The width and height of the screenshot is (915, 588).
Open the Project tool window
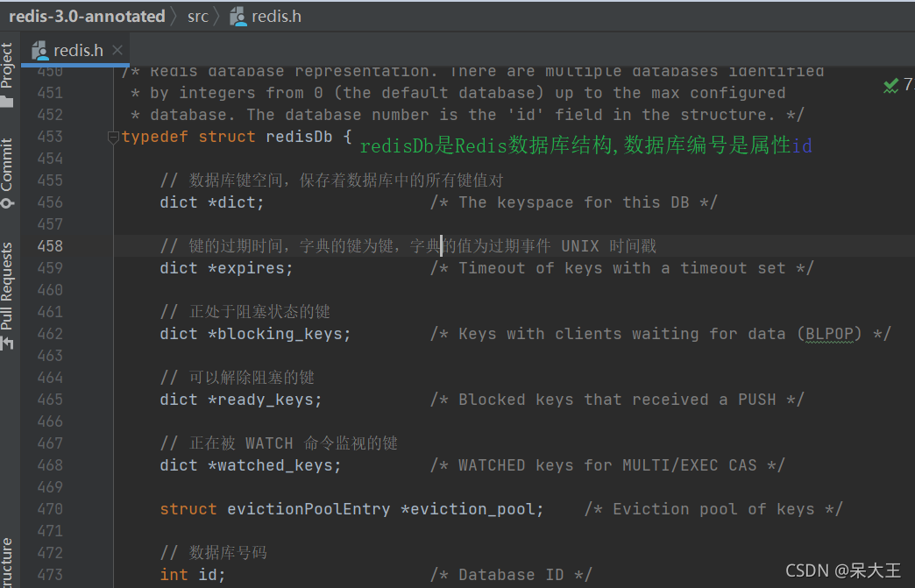[x=7, y=74]
